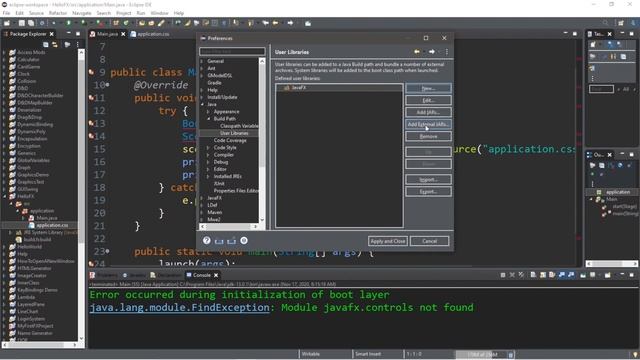640x360 pixels.
Task: Click the Package Explorer vertical scrollbar
Action: point(81,195)
